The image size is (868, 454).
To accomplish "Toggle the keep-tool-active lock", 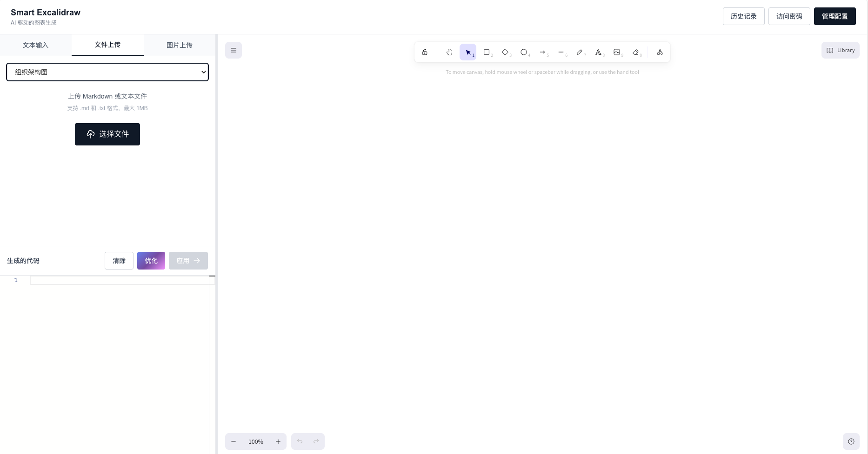I will pyautogui.click(x=425, y=52).
